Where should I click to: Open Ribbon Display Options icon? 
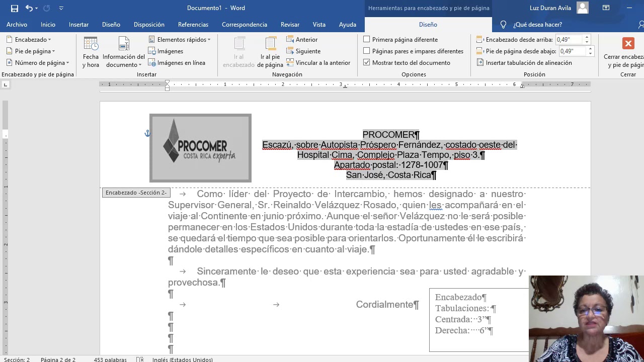[x=606, y=8]
